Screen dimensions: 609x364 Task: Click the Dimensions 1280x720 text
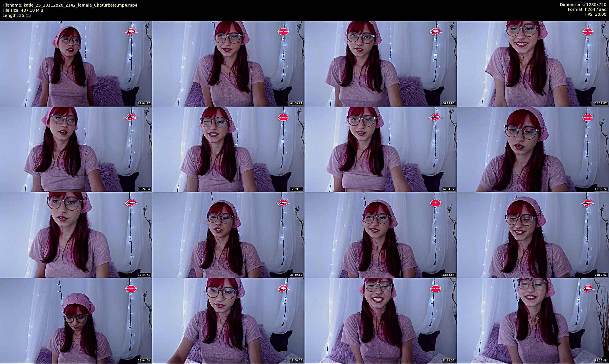point(583,5)
